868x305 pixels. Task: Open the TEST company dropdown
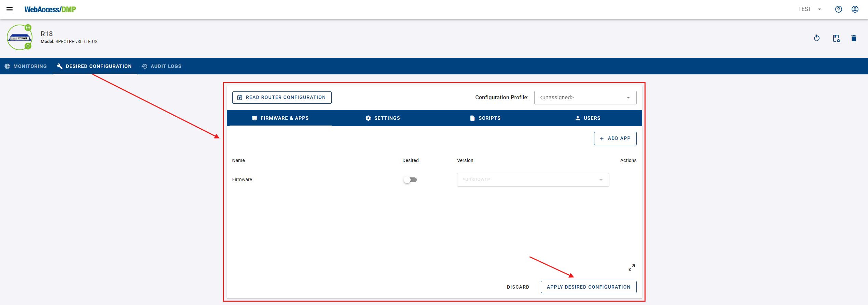click(809, 9)
